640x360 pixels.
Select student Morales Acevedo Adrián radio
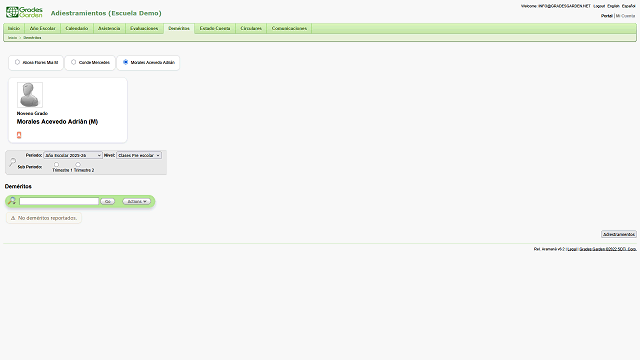pos(126,62)
